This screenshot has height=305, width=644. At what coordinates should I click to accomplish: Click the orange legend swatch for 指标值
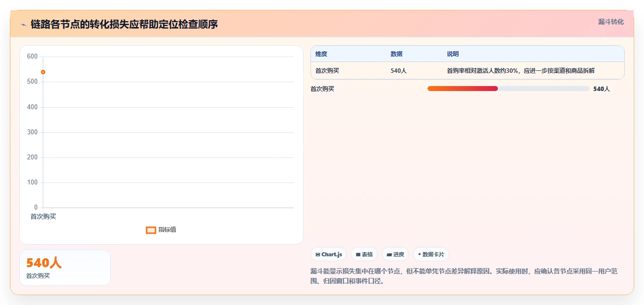click(x=151, y=230)
